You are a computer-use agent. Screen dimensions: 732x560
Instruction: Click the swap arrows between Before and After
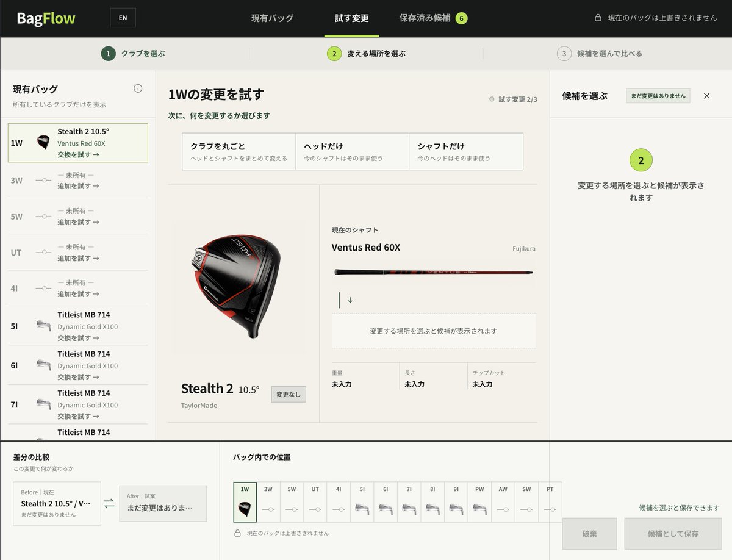point(109,504)
